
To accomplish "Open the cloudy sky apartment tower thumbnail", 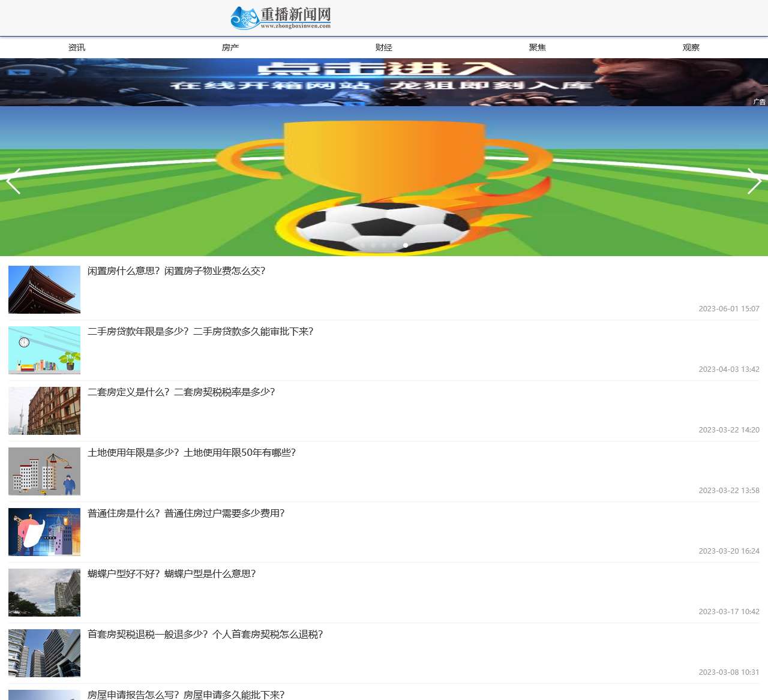I will tap(44, 593).
